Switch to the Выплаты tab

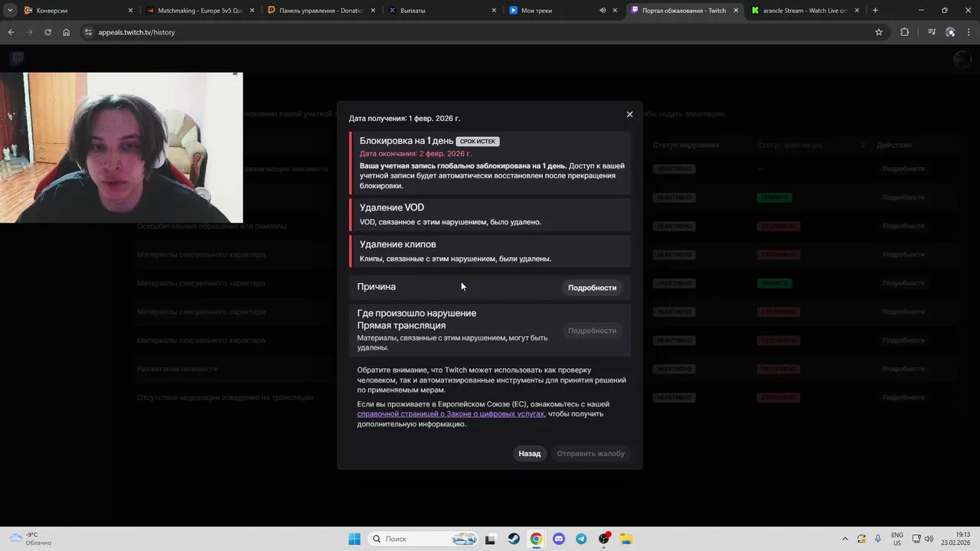[x=440, y=11]
